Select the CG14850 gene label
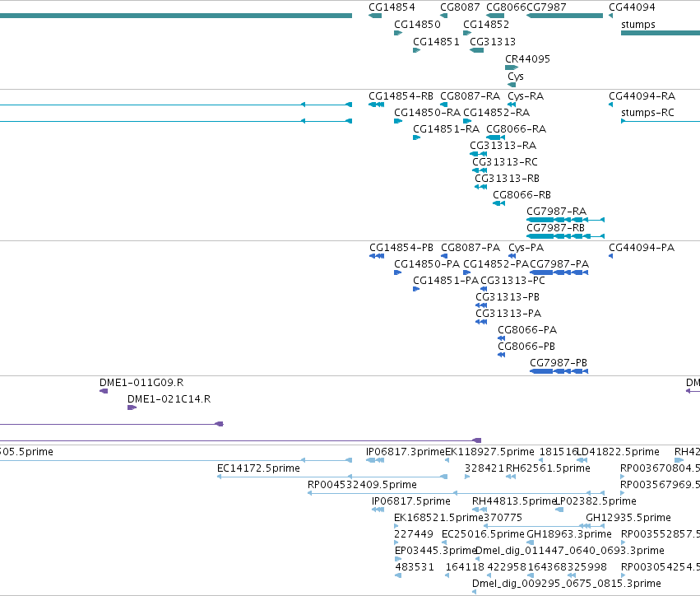 417,25
